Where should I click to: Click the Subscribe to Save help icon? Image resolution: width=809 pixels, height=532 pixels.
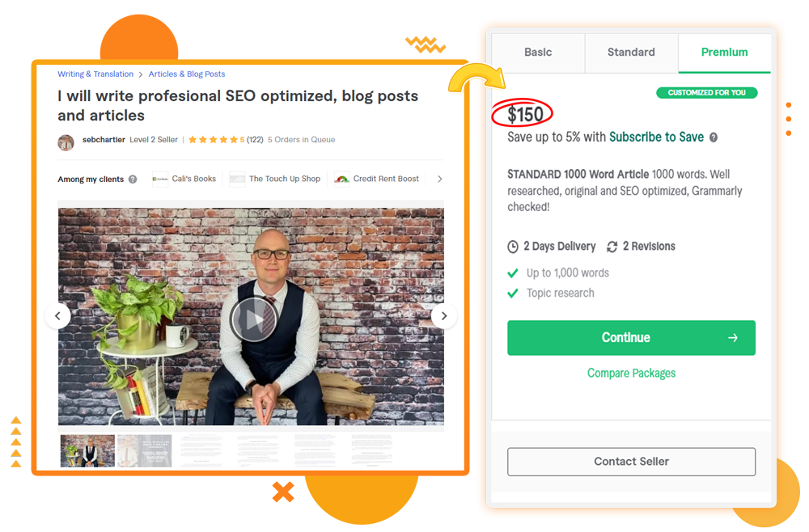point(713,137)
